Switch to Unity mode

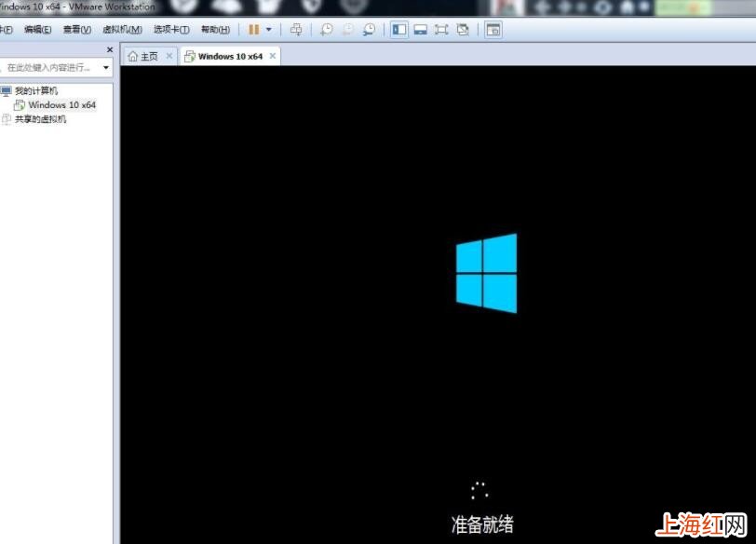tap(463, 30)
